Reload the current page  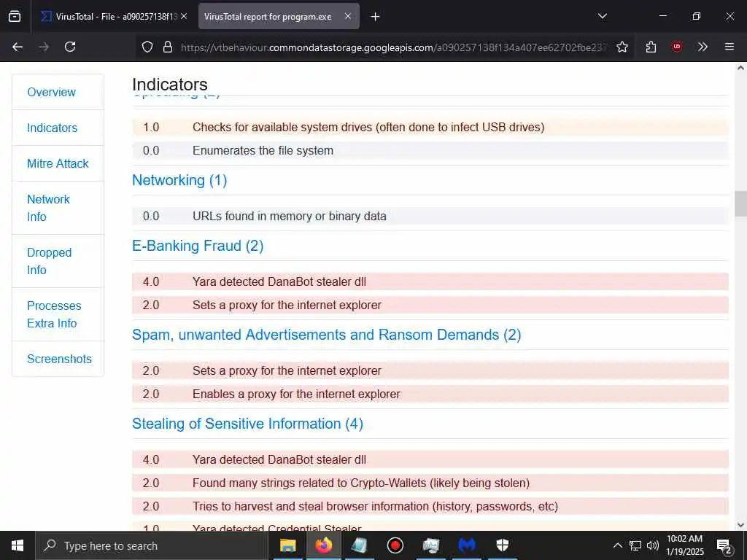(x=70, y=47)
